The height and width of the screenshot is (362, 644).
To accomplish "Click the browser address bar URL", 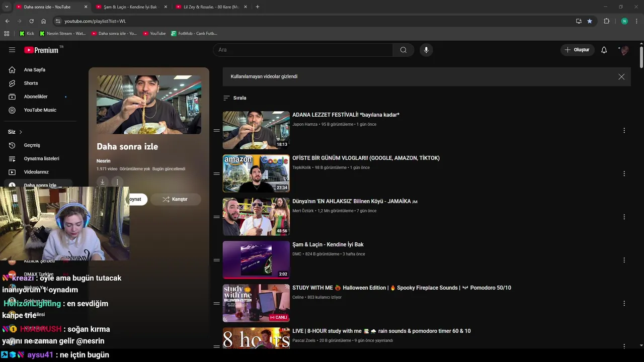I will click(x=95, y=21).
